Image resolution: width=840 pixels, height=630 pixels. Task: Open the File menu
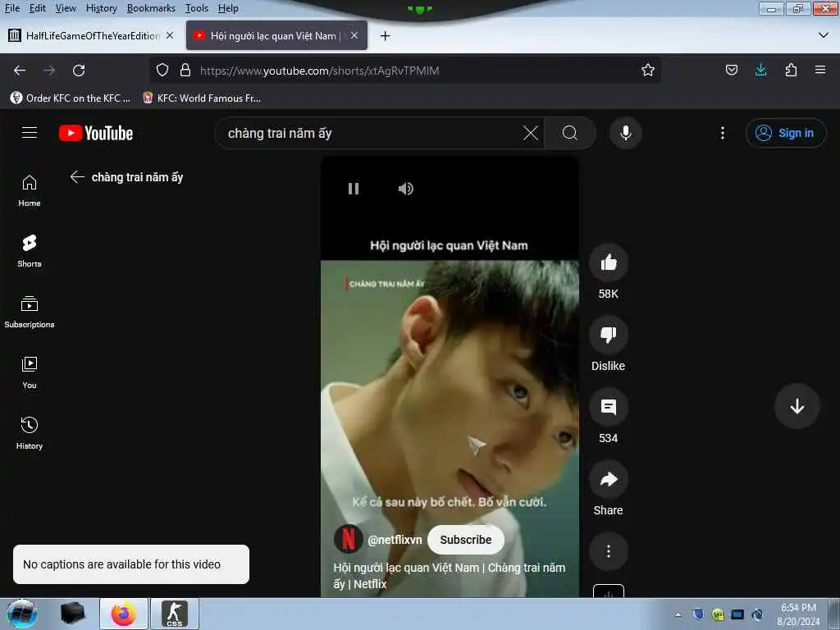(11, 8)
